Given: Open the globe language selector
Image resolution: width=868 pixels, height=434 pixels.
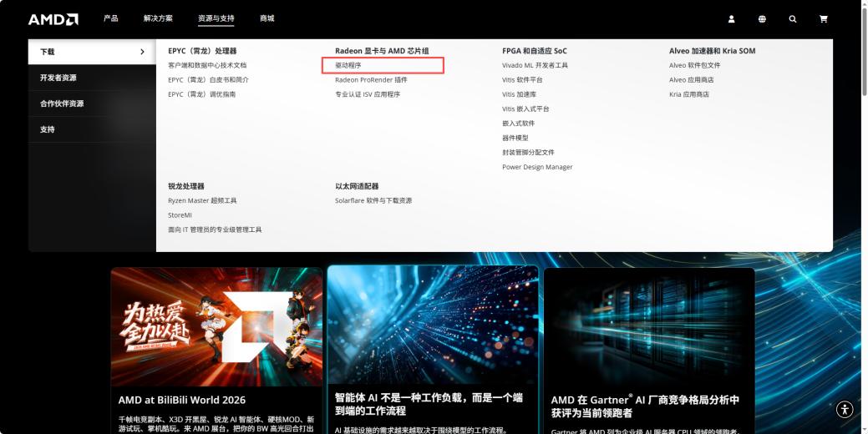Looking at the screenshot, I should coord(762,19).
